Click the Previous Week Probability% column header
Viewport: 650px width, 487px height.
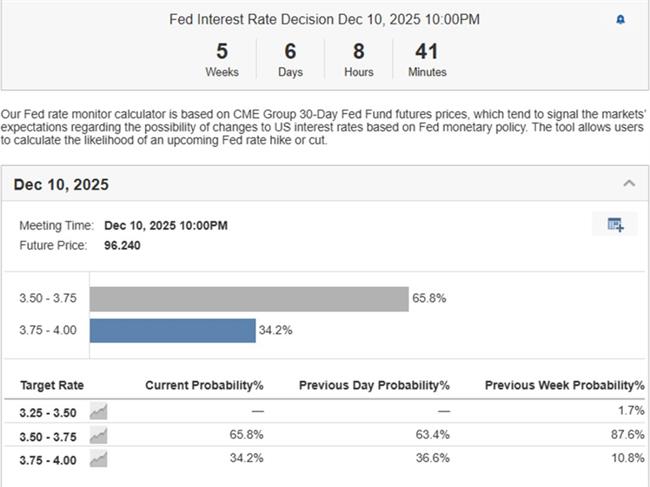click(564, 385)
